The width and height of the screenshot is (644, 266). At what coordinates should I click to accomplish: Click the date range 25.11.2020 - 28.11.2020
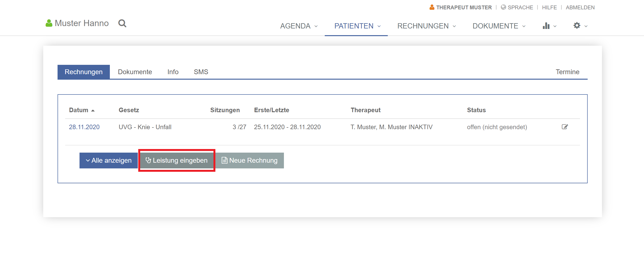(x=287, y=127)
